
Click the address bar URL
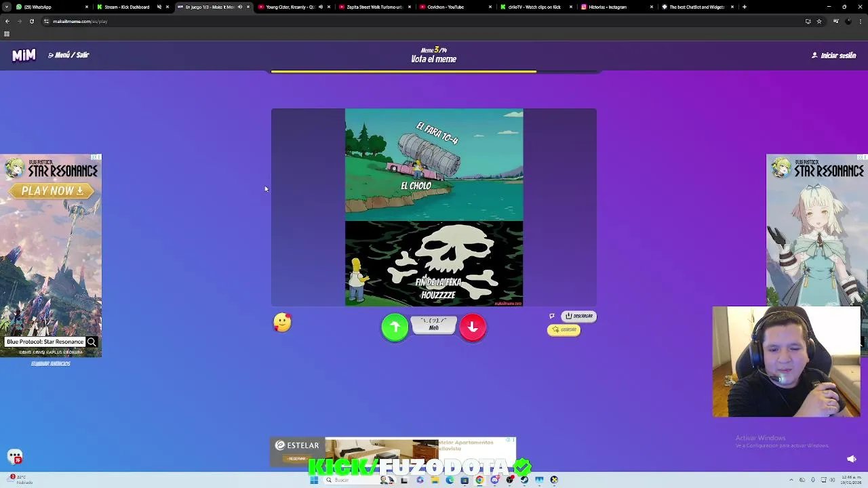(x=80, y=21)
